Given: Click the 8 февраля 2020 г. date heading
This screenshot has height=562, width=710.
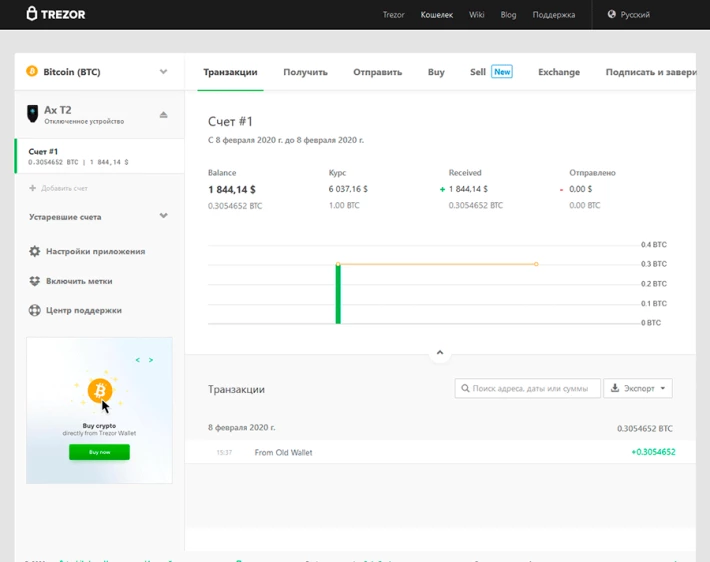Looking at the screenshot, I should (x=242, y=428).
